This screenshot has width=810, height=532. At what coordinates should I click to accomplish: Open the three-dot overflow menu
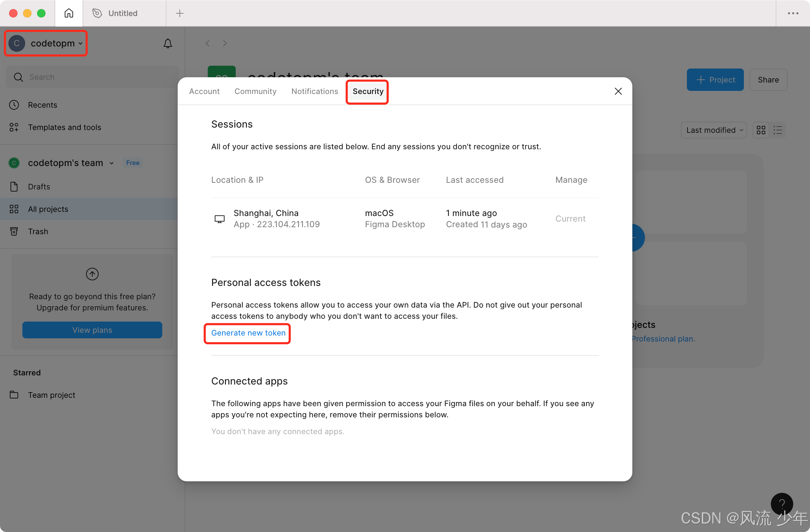pyautogui.click(x=793, y=13)
